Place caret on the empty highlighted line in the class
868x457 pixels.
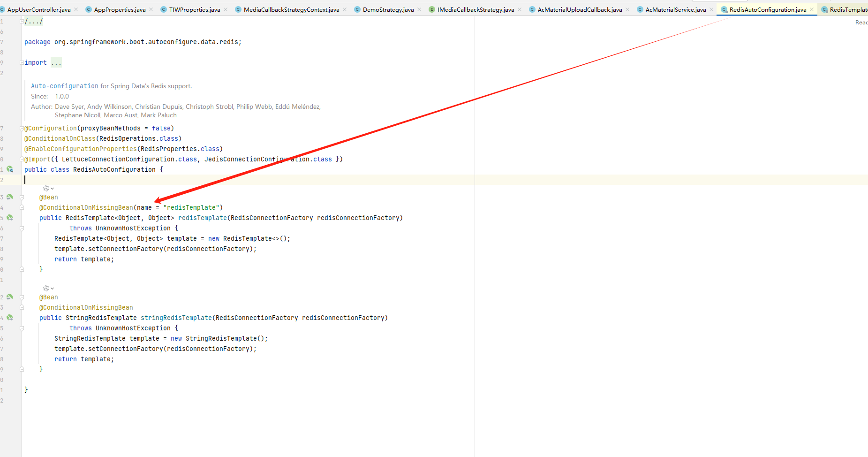coord(445,180)
